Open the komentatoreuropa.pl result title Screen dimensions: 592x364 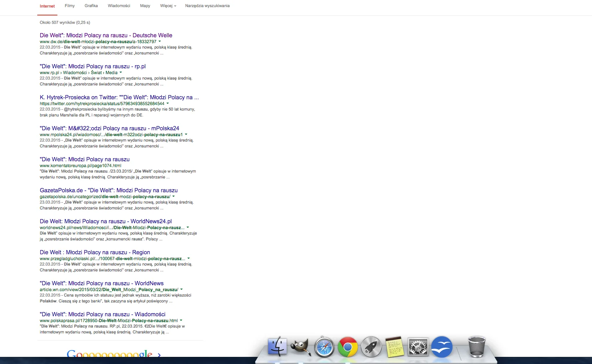click(x=85, y=159)
